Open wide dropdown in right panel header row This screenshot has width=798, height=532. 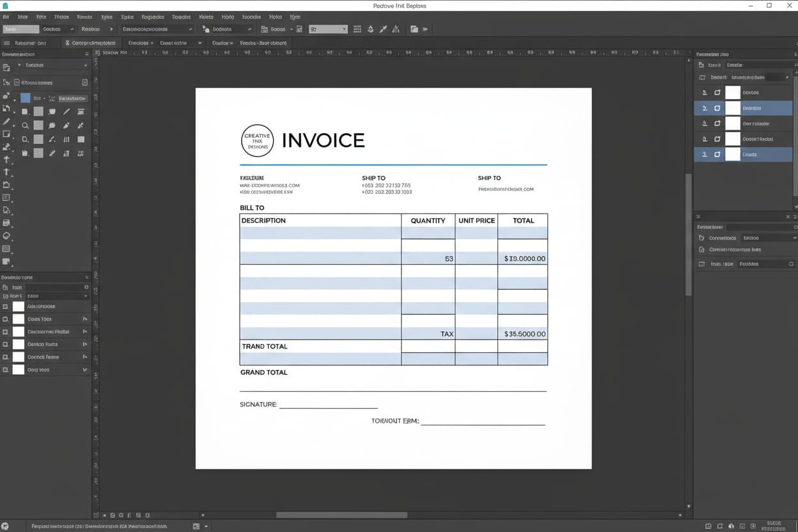pos(759,77)
